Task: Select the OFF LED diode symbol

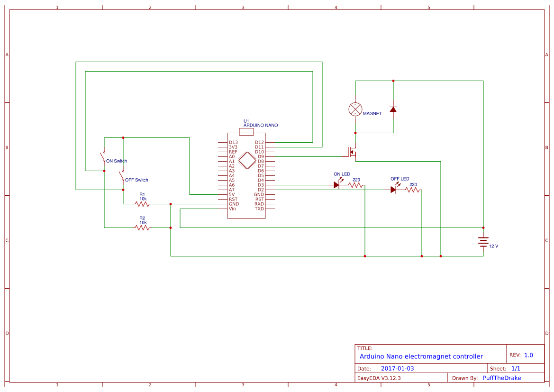Action: pyautogui.click(x=394, y=189)
